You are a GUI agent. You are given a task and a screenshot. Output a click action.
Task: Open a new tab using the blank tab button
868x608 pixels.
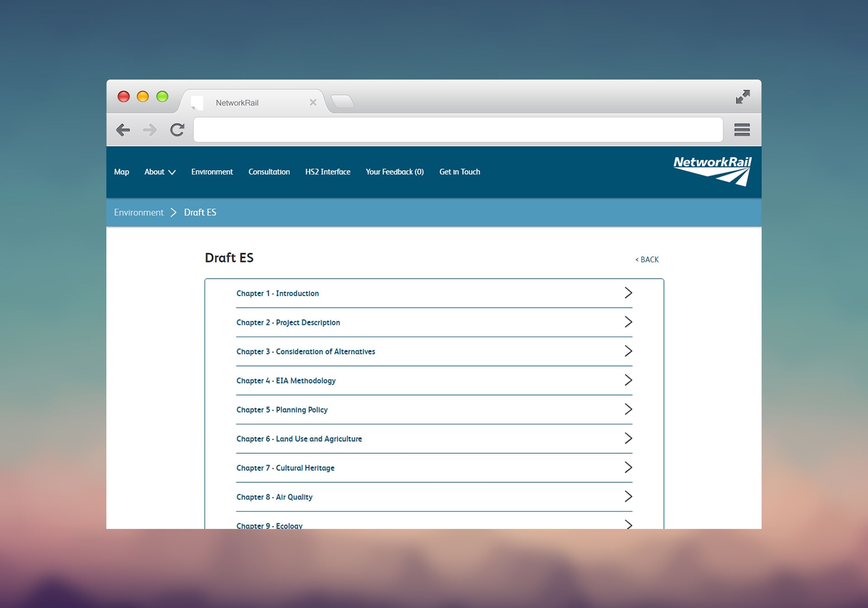coord(343,102)
